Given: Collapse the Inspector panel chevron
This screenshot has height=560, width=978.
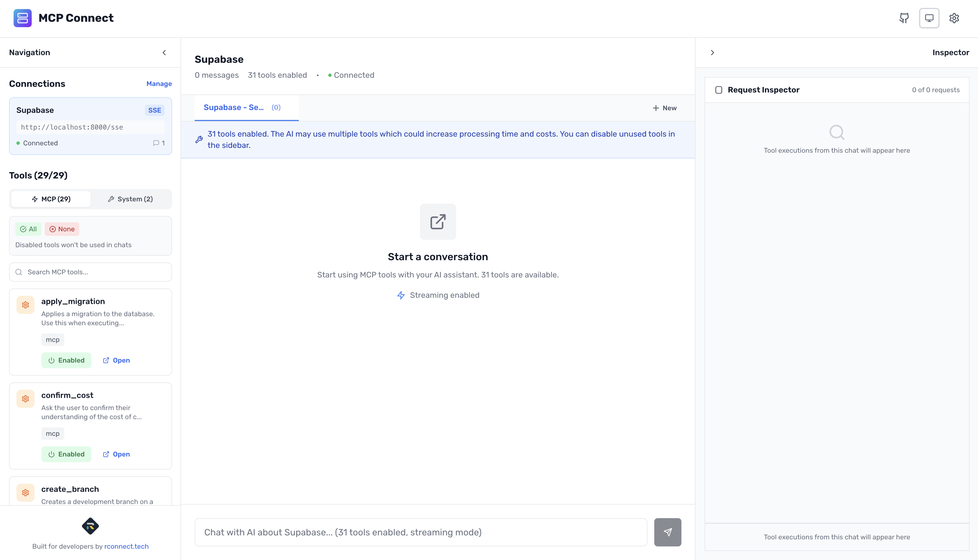Looking at the screenshot, I should 712,53.
